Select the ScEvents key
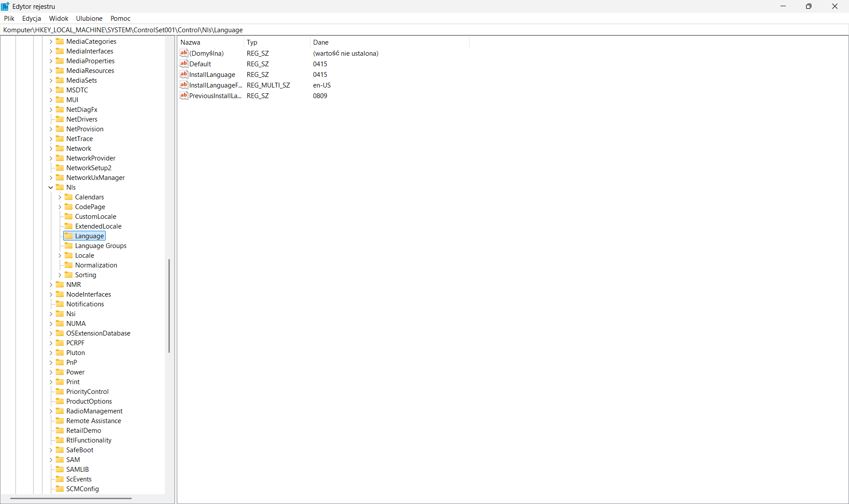This screenshot has height=504, width=849. (79, 479)
